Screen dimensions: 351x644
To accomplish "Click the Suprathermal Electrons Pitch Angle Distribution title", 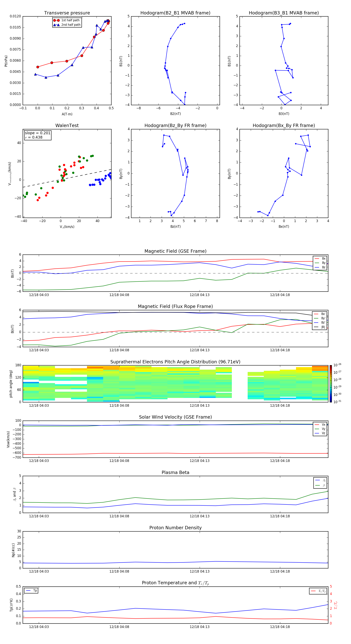I will click(175, 362).
